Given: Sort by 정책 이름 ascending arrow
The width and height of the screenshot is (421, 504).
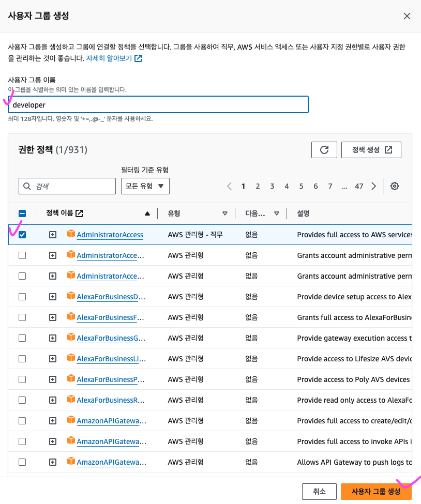Looking at the screenshot, I should click(147, 213).
